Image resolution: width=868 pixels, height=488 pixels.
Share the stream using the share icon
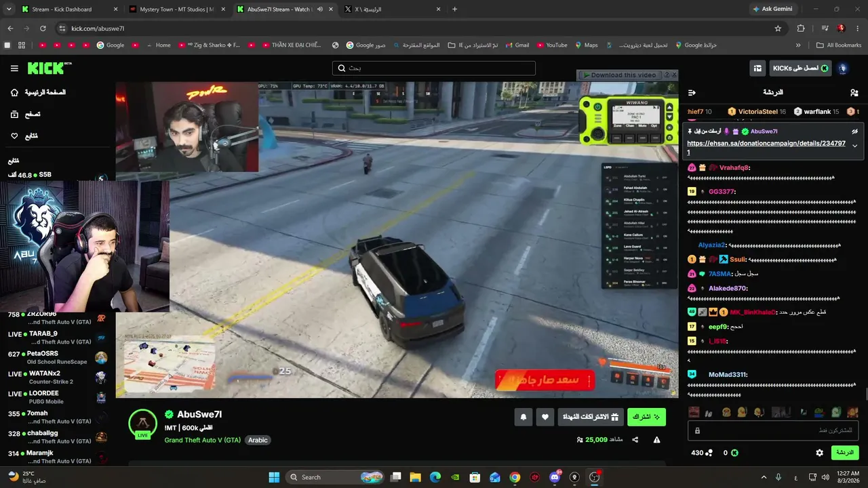(635, 440)
